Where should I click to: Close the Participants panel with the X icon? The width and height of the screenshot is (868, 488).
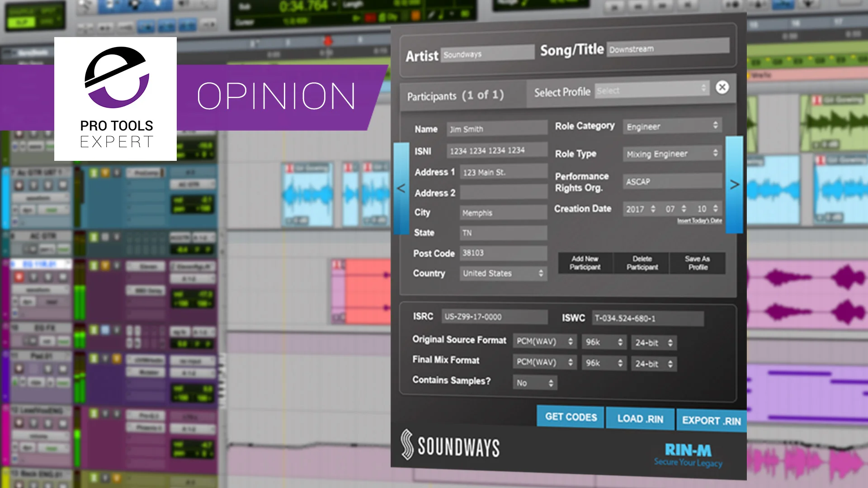[722, 87]
